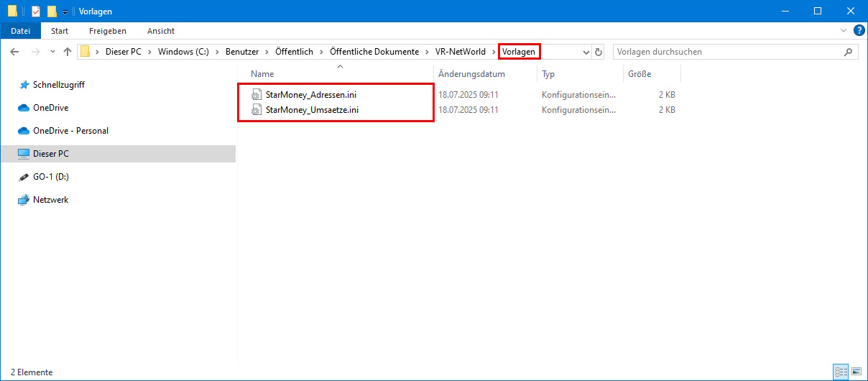Expand chevron after VR-NetWorld breadcrumb
The width and height of the screenshot is (868, 381).
pos(493,52)
